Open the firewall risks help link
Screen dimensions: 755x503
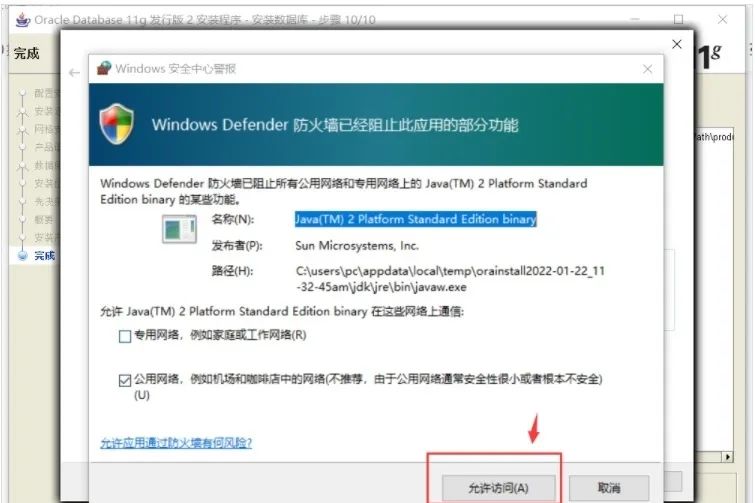click(x=176, y=443)
